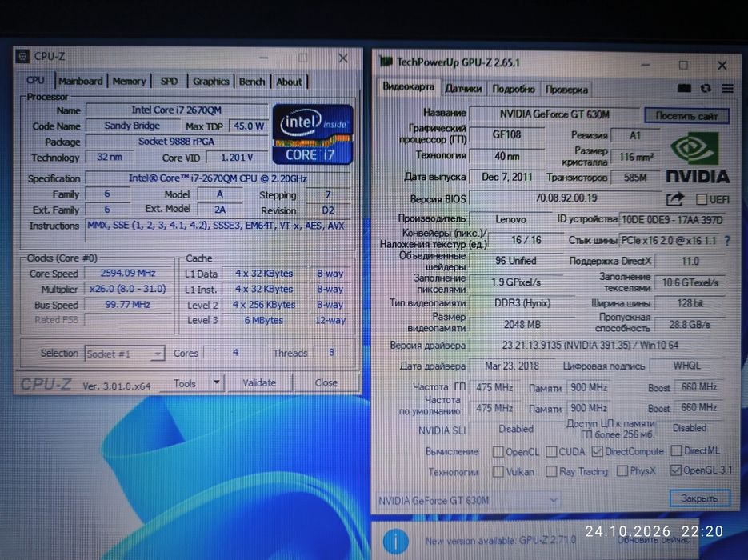Open the Датчики tab in GPU-Z

463,89
